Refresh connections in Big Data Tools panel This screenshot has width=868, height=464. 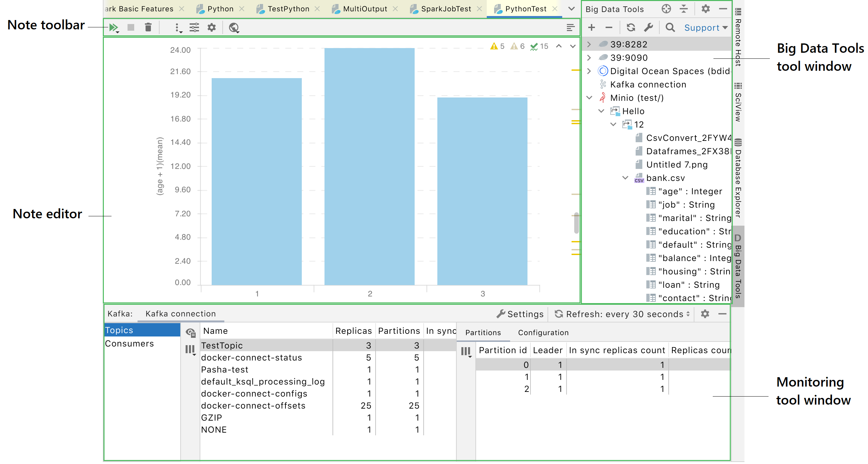(x=631, y=27)
